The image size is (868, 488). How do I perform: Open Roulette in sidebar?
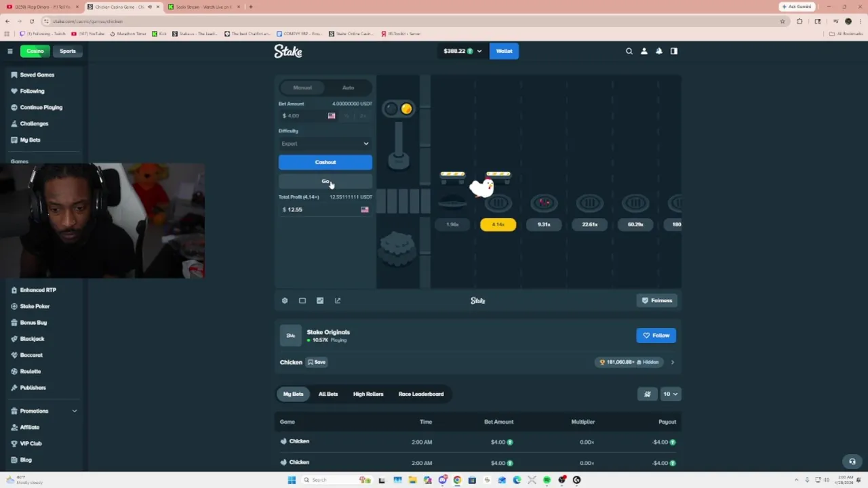31,371
